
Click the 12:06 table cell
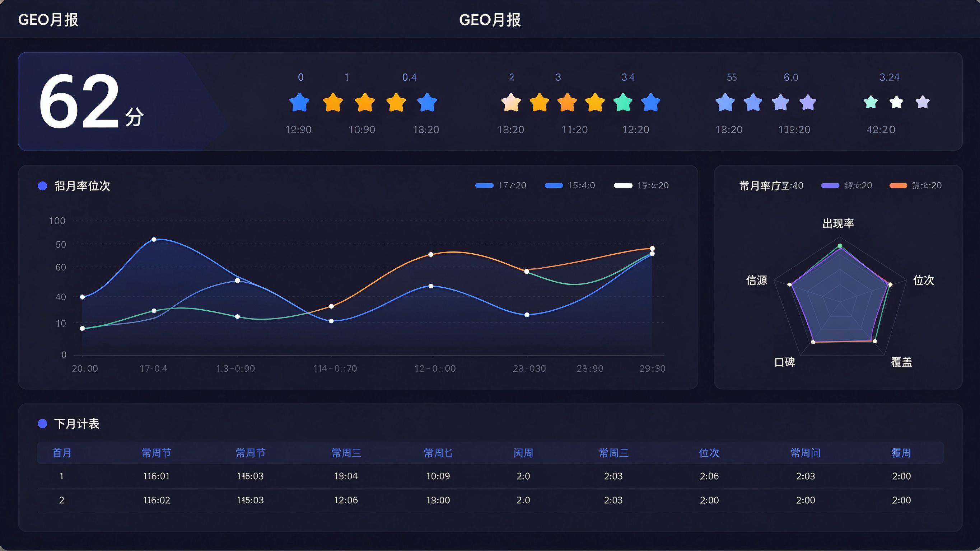point(346,500)
